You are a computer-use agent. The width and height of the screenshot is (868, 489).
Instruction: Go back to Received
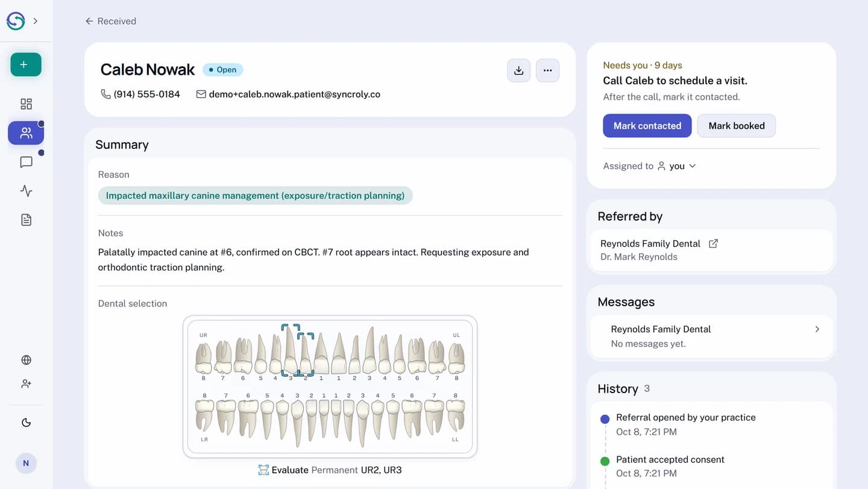(110, 21)
